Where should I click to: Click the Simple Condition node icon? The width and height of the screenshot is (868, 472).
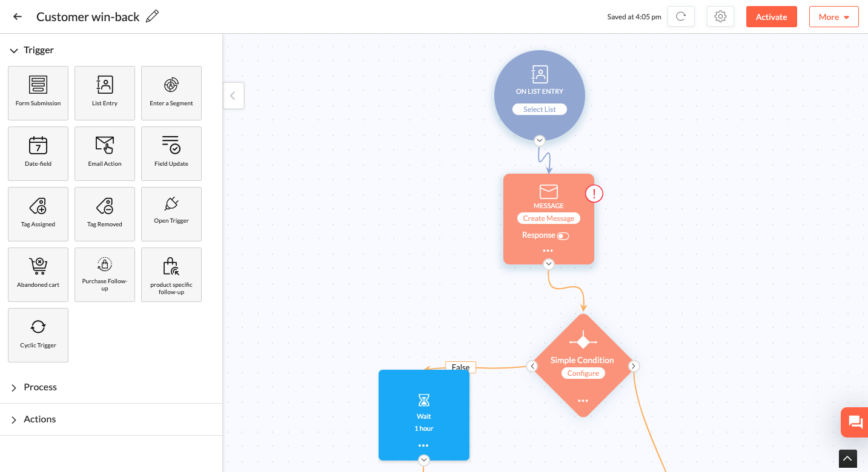[x=583, y=342]
